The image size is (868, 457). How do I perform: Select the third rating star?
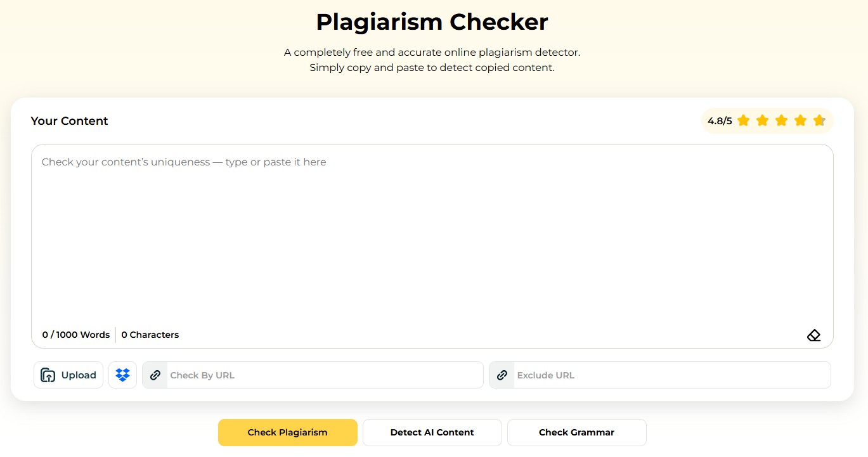781,120
